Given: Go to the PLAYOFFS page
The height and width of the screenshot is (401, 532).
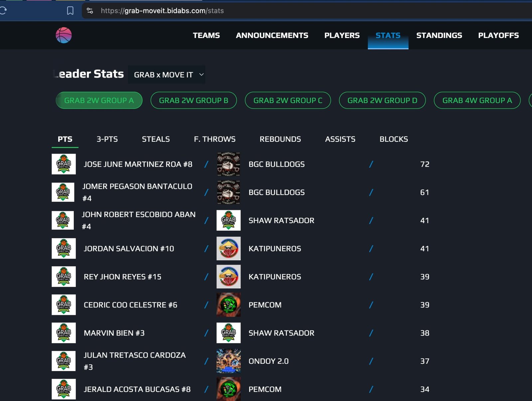Looking at the screenshot, I should (498, 35).
